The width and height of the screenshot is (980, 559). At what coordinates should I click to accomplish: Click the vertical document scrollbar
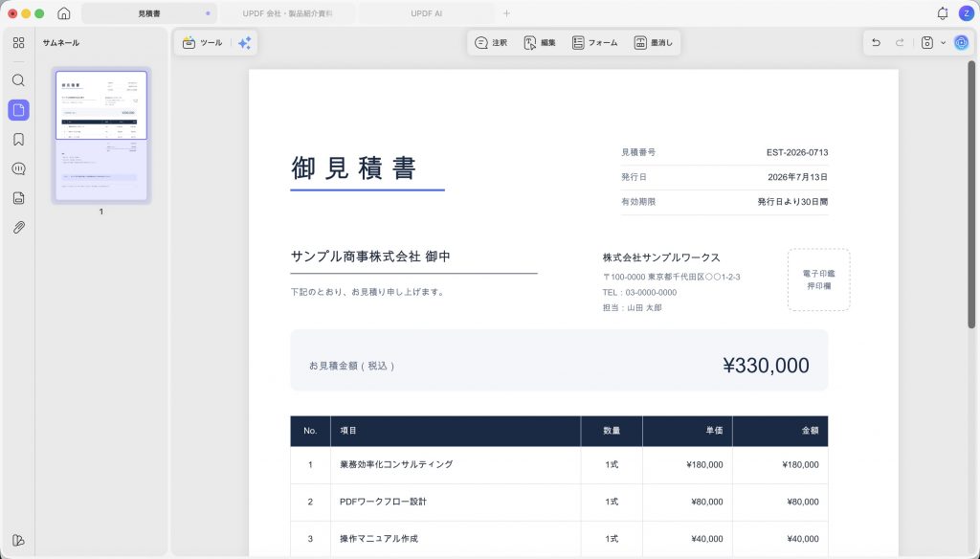(x=971, y=194)
